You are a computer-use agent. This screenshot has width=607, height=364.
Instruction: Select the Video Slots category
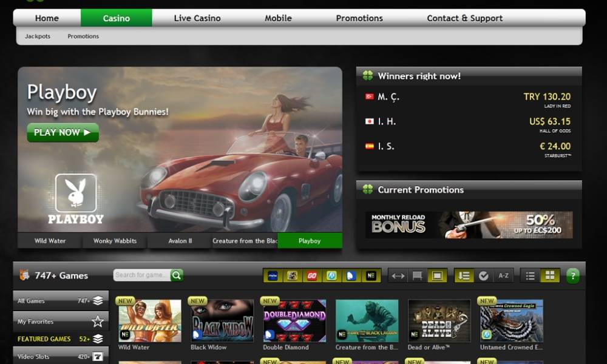[x=61, y=356]
